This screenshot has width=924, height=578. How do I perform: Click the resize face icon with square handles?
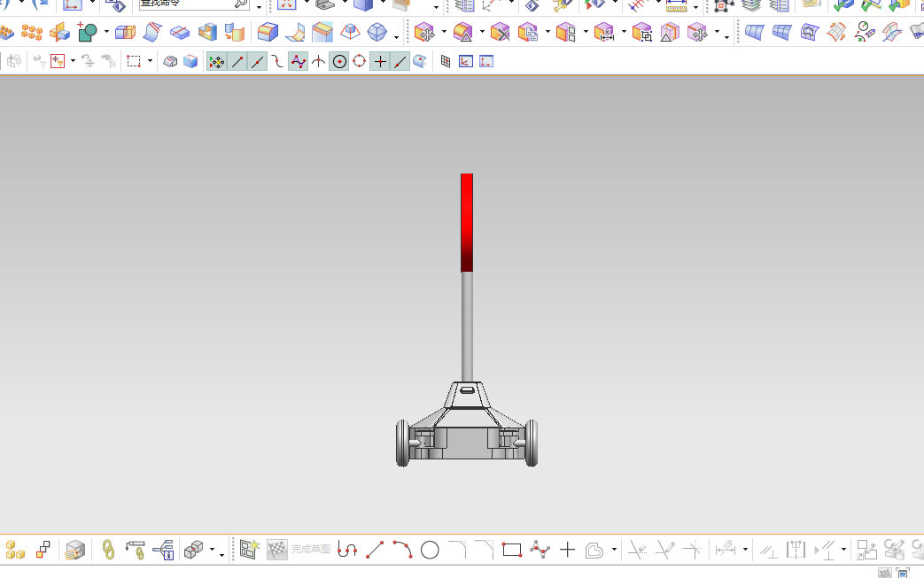click(x=641, y=33)
